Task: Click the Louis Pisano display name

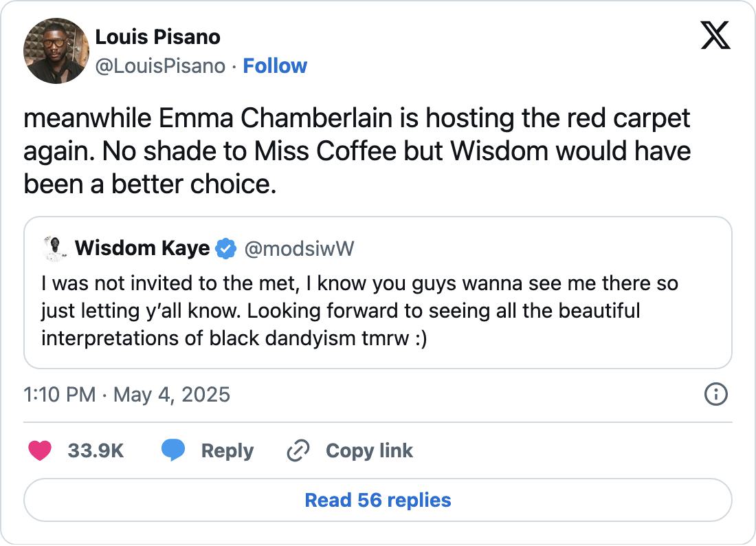Action: pyautogui.click(x=157, y=36)
